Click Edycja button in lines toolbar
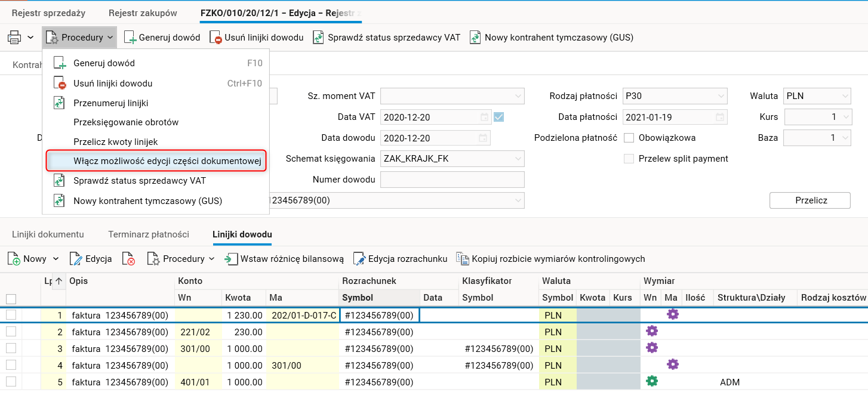This screenshot has height=414, width=868. click(91, 259)
